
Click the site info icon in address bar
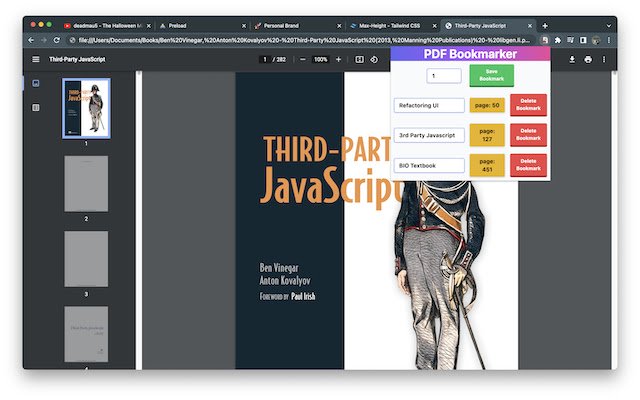(x=72, y=40)
